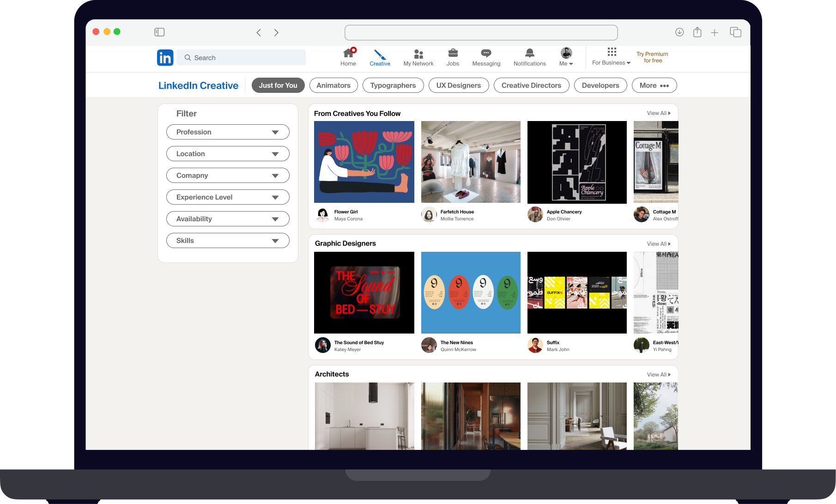Click the browser downloads icon

point(679,32)
